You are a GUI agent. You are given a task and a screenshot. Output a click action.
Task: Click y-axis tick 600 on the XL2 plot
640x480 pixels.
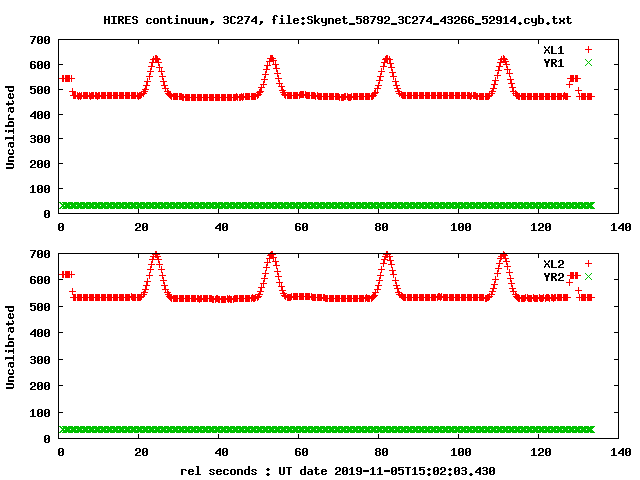(x=40, y=280)
